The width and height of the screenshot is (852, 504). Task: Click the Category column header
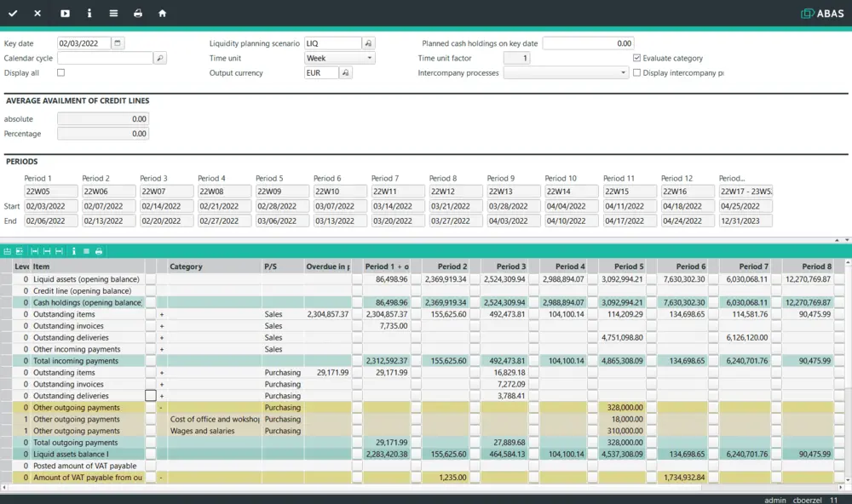click(x=214, y=266)
